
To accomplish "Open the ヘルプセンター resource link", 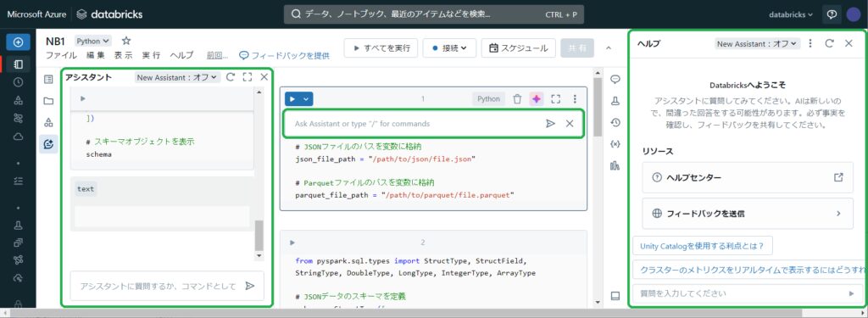I will [748, 178].
